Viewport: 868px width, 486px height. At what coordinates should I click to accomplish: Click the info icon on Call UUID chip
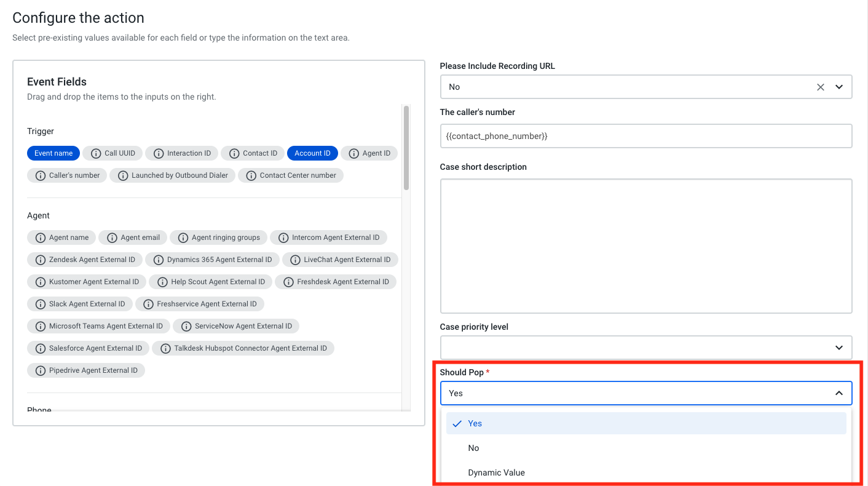[x=95, y=153]
